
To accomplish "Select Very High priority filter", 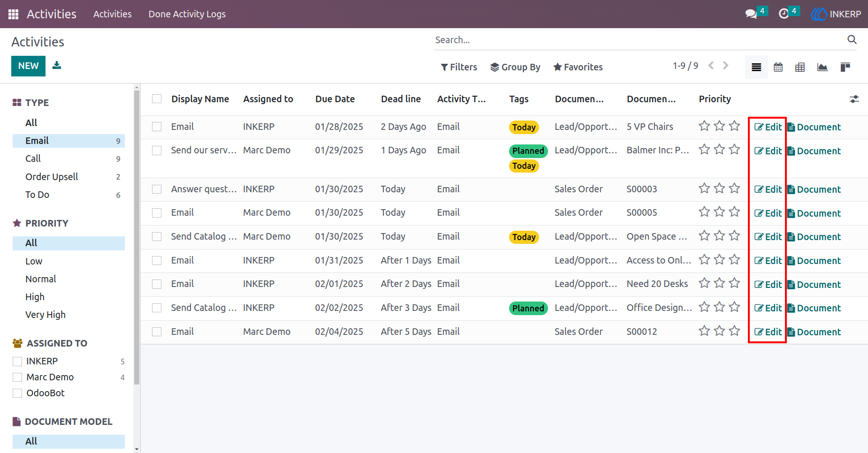I will (x=69, y=315).
